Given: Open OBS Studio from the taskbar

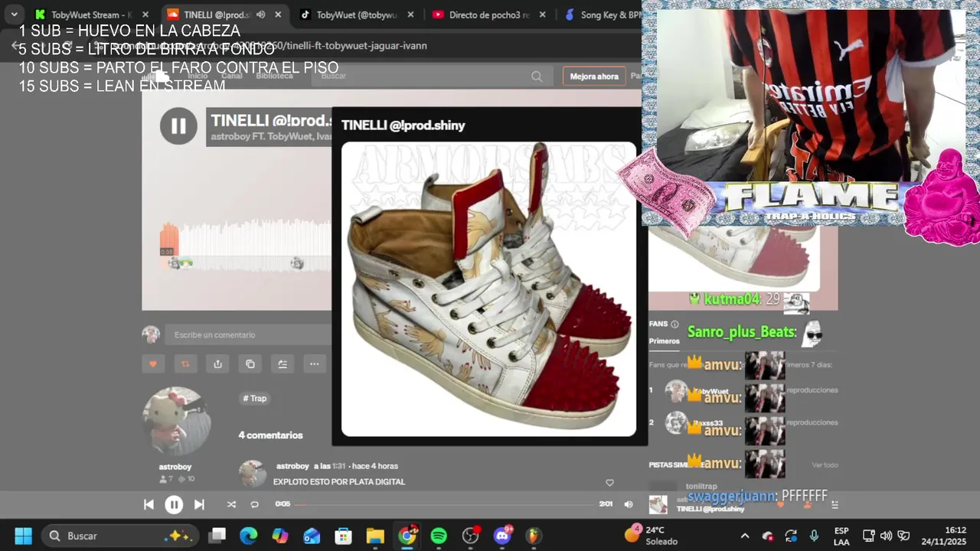Looking at the screenshot, I should (470, 536).
